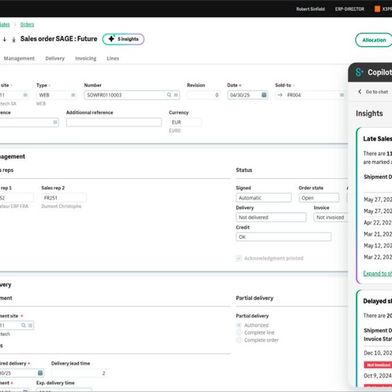Viewport: 392px width, 392px height.
Task: Open the Signed dropdown showing Automatic
Action: 263,198
